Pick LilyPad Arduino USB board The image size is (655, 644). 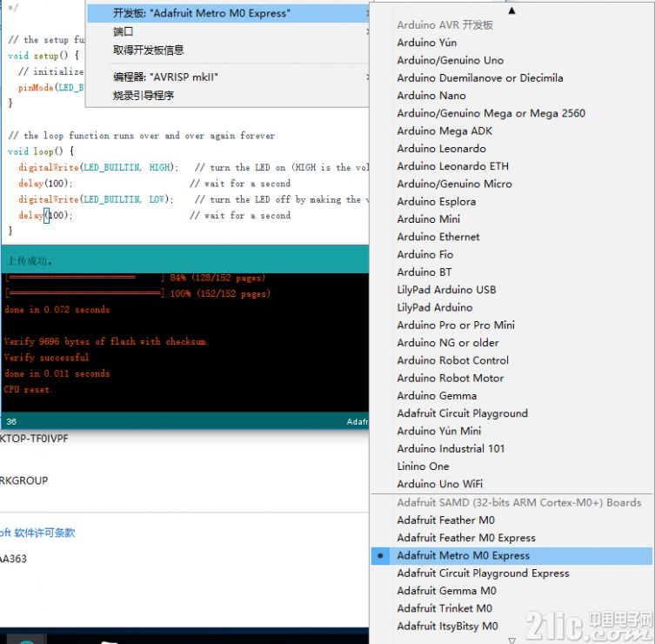(511, 290)
